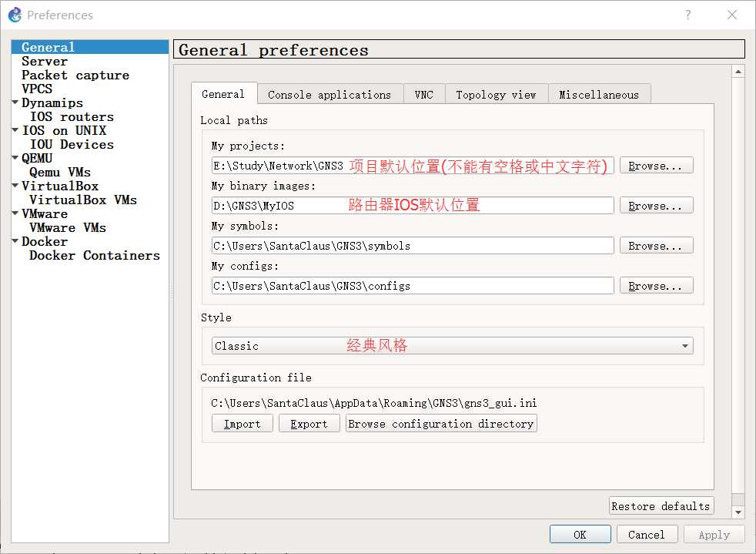756x554 pixels.
Task: Export the configuration file
Action: tap(309, 424)
